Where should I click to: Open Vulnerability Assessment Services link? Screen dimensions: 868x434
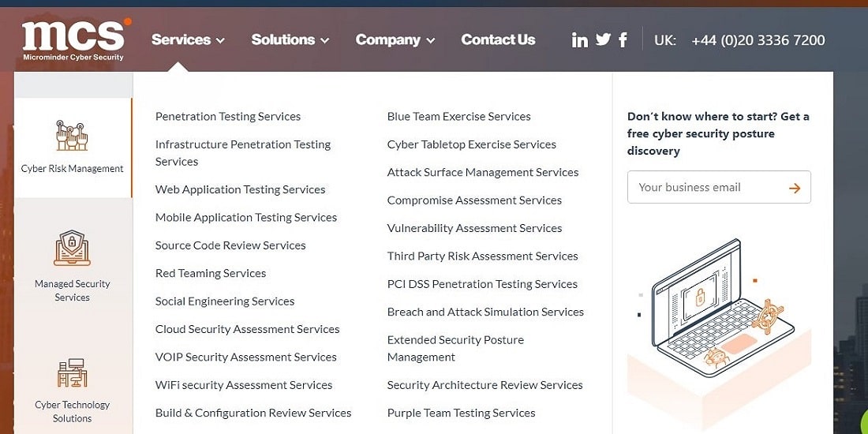pos(474,228)
